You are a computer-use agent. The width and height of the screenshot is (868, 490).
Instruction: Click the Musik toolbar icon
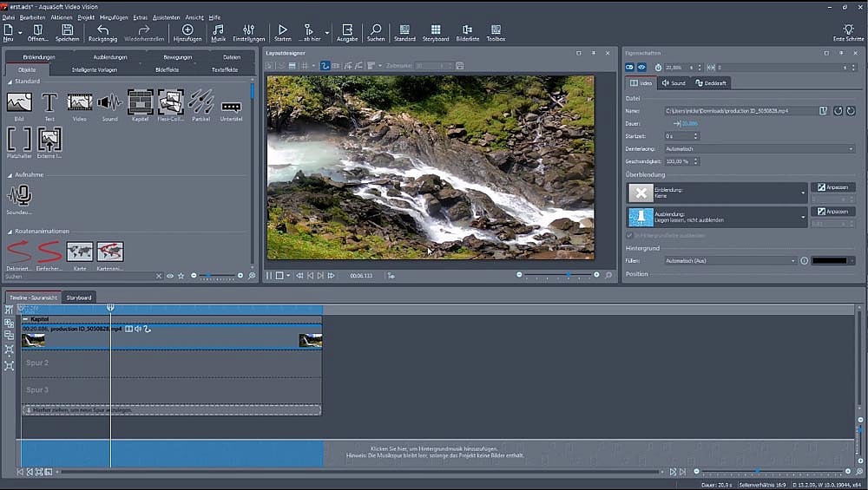pos(218,32)
